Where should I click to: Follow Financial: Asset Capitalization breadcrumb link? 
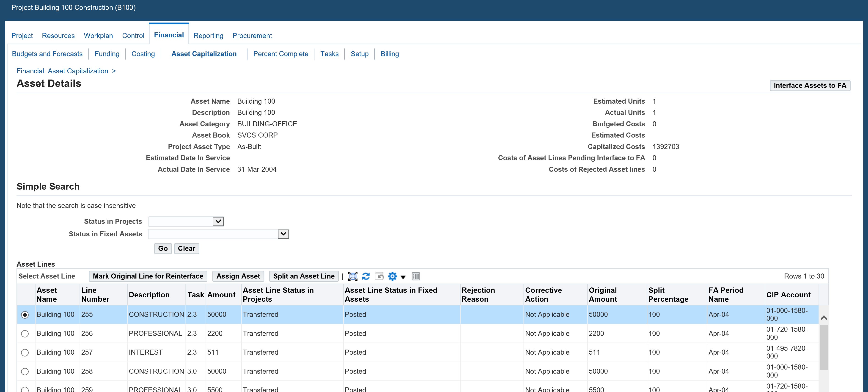[62, 71]
